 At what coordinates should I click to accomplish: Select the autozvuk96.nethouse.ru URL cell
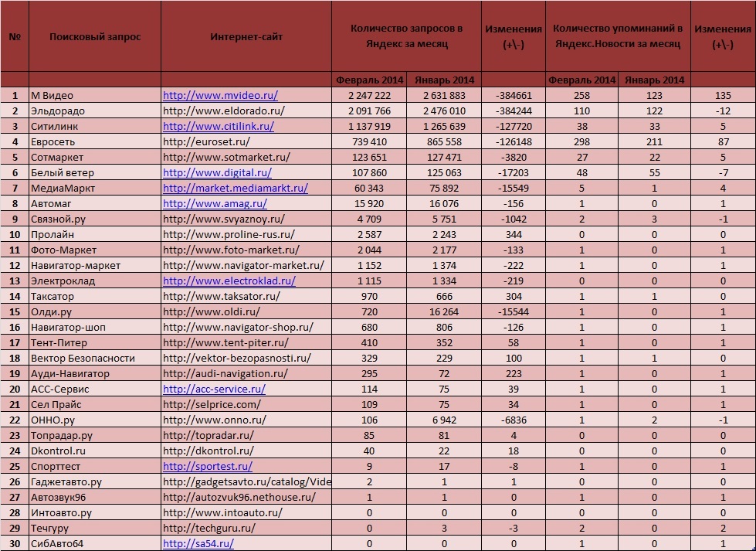point(246,496)
